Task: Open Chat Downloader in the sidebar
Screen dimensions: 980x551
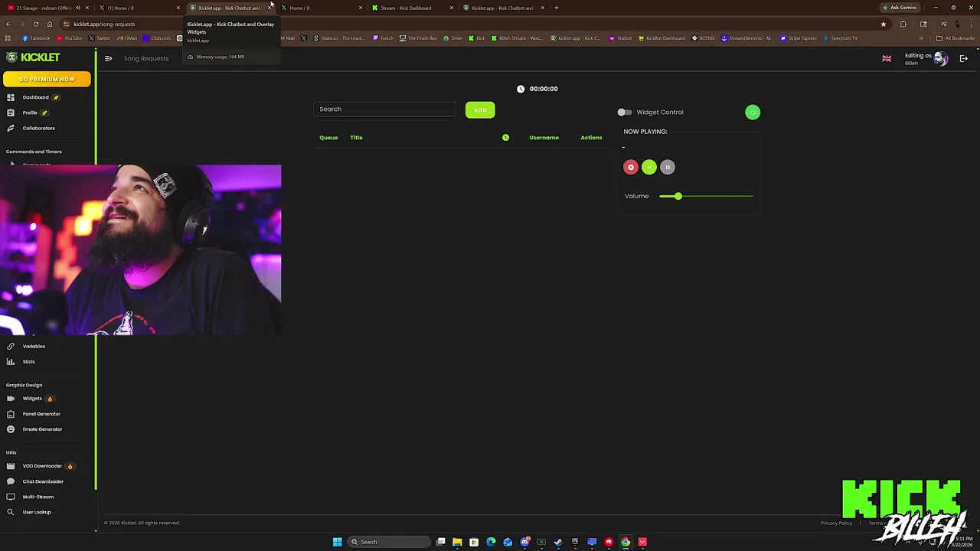Action: pos(43,481)
